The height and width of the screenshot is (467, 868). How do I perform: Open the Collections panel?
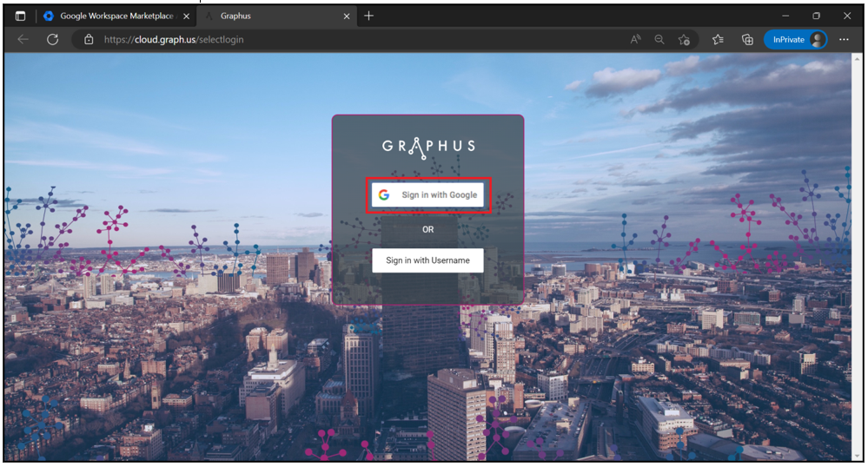coord(747,39)
